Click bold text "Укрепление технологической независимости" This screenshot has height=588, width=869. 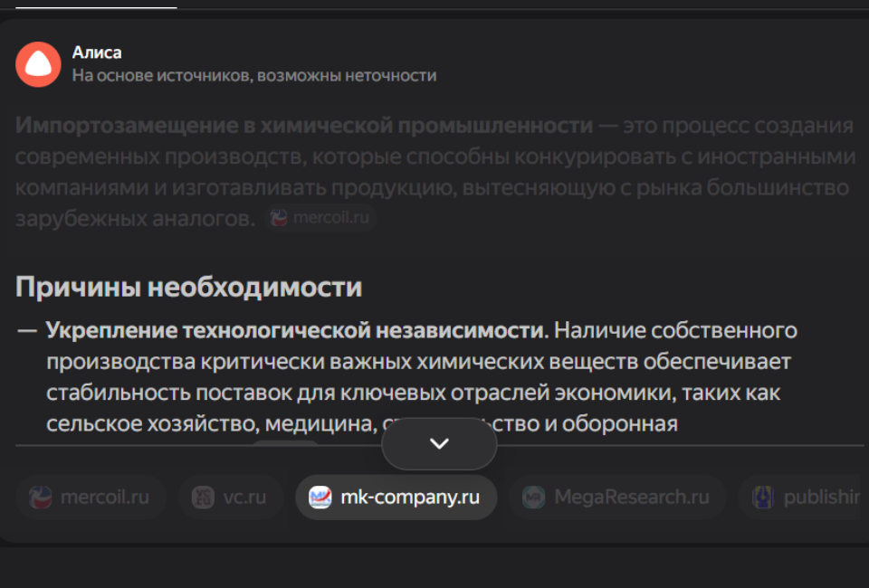[x=297, y=330]
